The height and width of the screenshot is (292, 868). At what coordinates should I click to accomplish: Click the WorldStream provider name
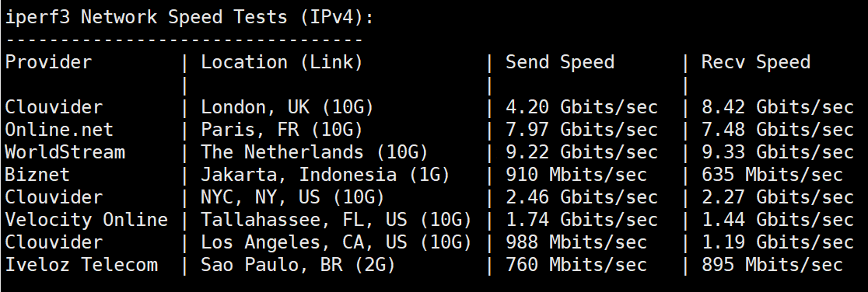click(x=65, y=152)
